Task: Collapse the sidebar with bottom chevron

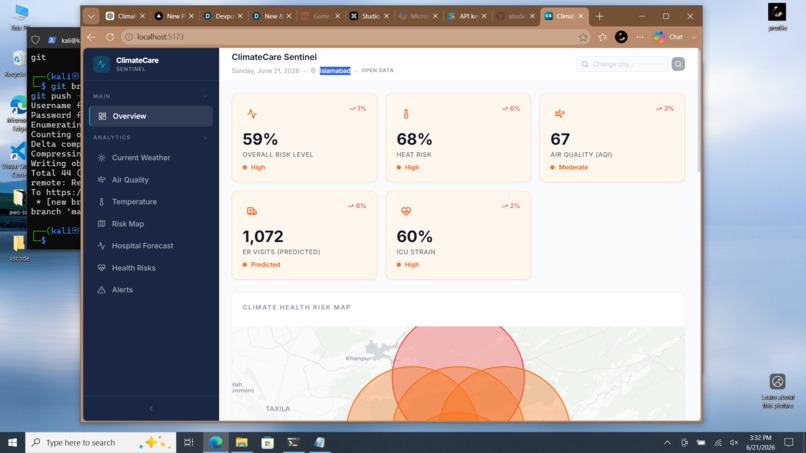Action: 151,408
